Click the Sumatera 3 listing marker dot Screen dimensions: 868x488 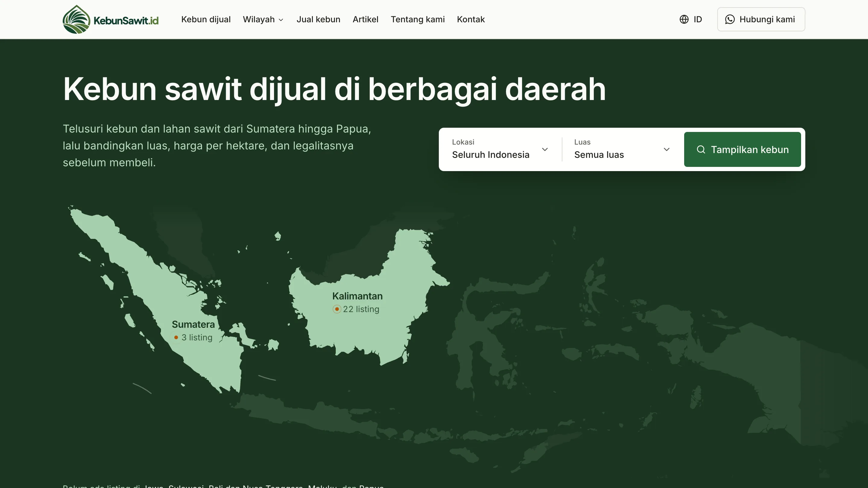[176, 337]
